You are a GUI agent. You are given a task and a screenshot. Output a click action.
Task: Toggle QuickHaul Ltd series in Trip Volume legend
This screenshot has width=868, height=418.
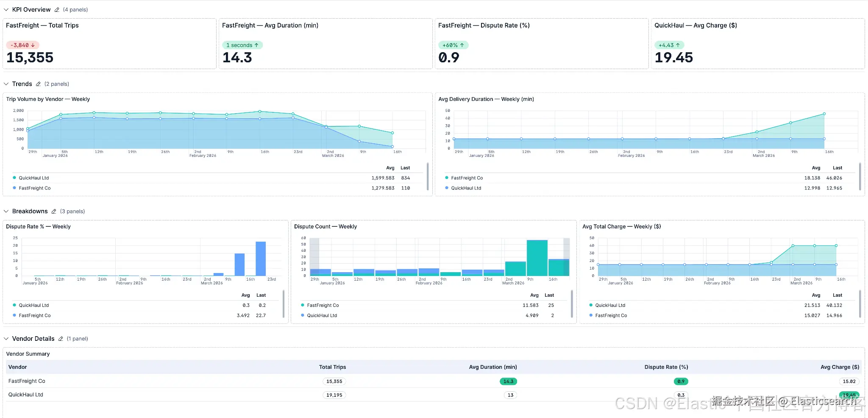tap(33, 178)
